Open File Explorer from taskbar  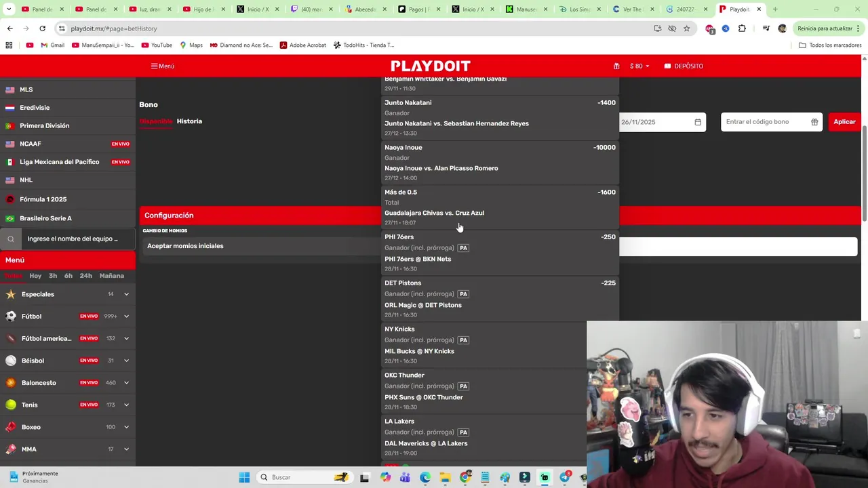point(445,477)
